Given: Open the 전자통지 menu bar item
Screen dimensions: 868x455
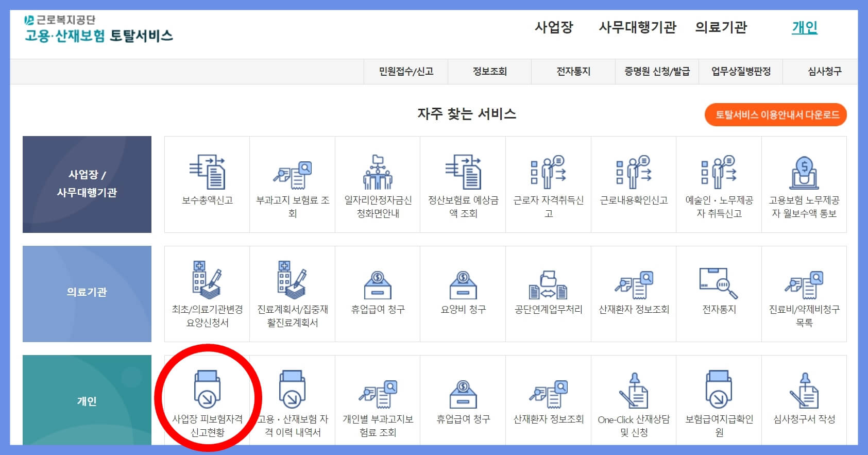Looking at the screenshot, I should [573, 72].
